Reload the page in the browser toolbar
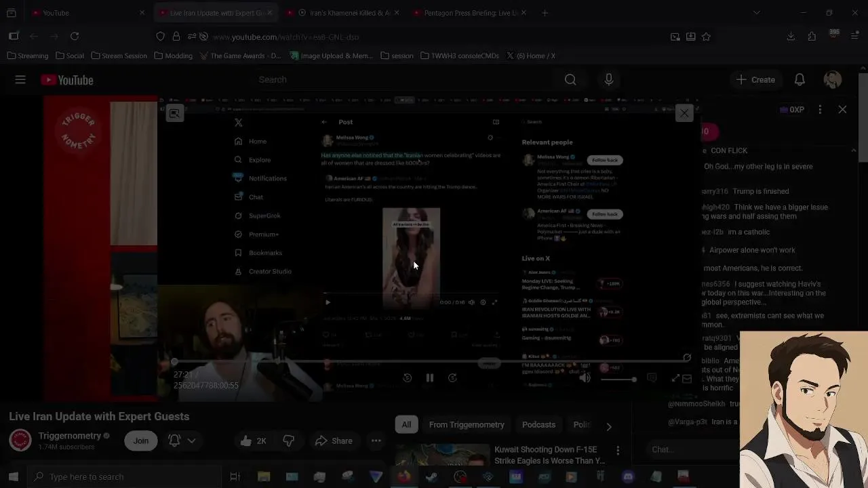This screenshot has width=868, height=488. [75, 36]
